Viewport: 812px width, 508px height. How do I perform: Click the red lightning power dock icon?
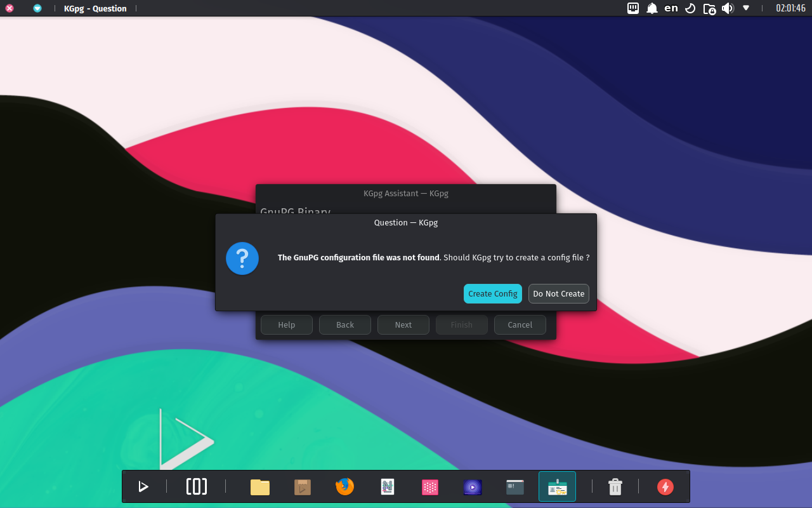click(665, 487)
